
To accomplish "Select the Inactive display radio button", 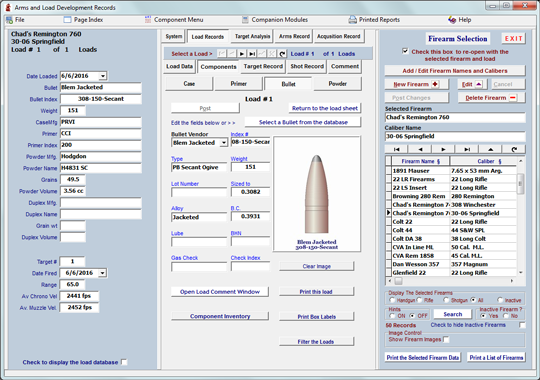I will [x=500, y=300].
